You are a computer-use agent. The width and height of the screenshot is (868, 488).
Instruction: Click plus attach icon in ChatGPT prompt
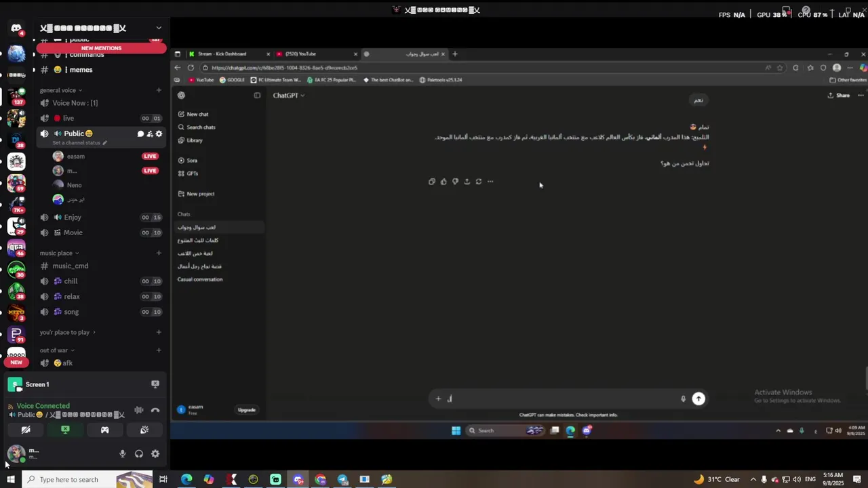point(438,399)
